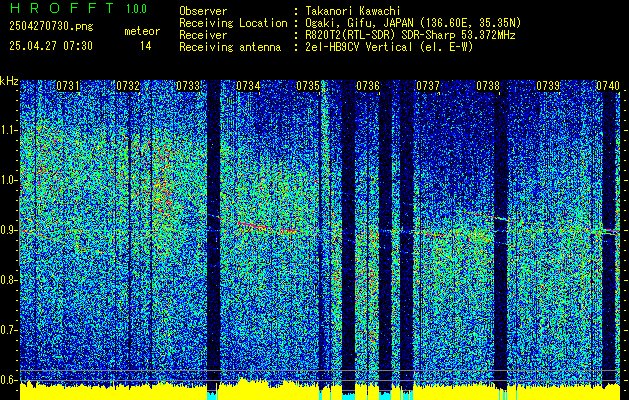Click the 0.8 kHz axis label

coord(8,280)
